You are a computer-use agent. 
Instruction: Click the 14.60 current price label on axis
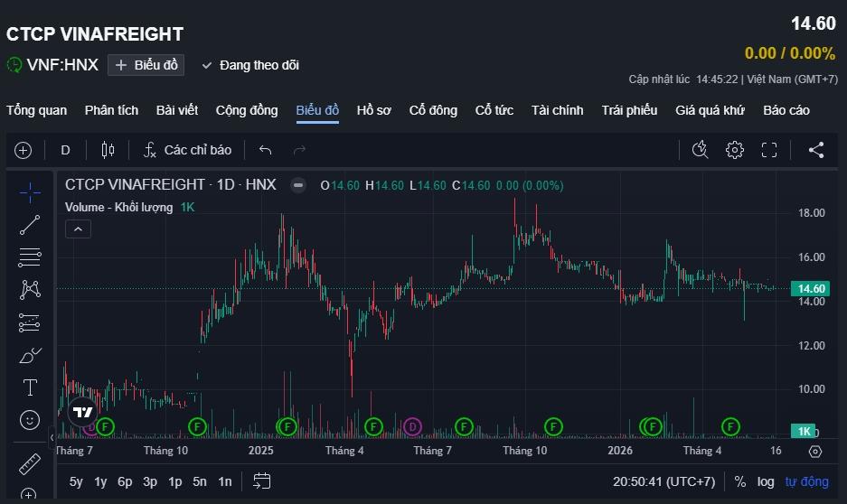pyautogui.click(x=810, y=289)
